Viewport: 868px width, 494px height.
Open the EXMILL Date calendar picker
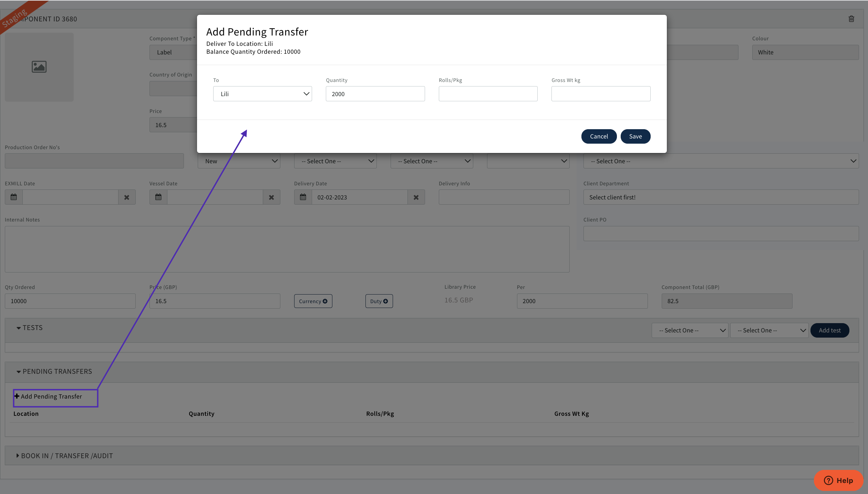[13, 197]
